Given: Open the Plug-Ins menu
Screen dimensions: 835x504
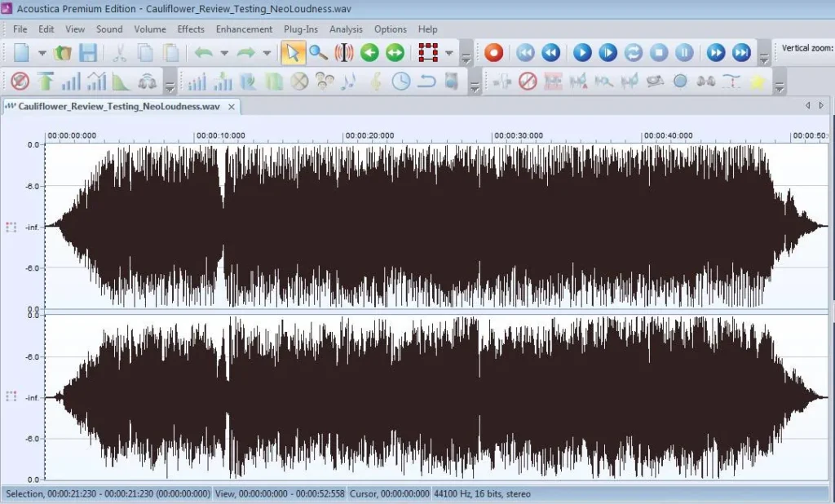Looking at the screenshot, I should tap(301, 29).
